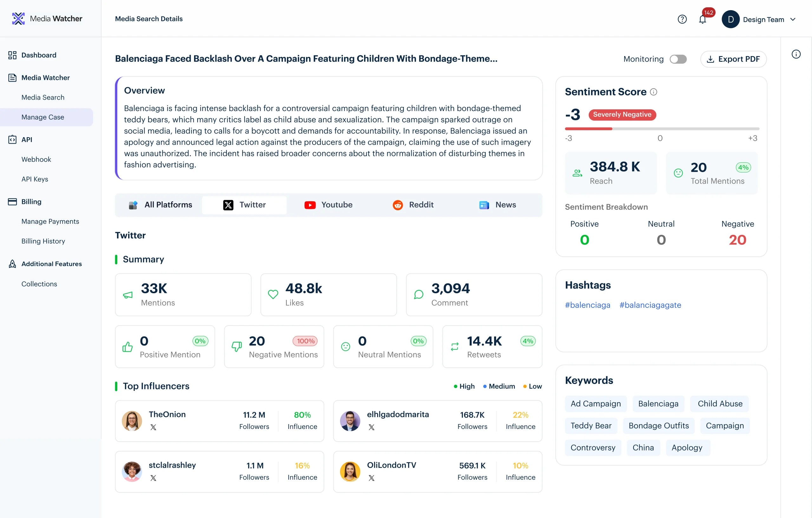Click the Balenciaga keyword chip
This screenshot has width=812, height=518.
click(658, 404)
